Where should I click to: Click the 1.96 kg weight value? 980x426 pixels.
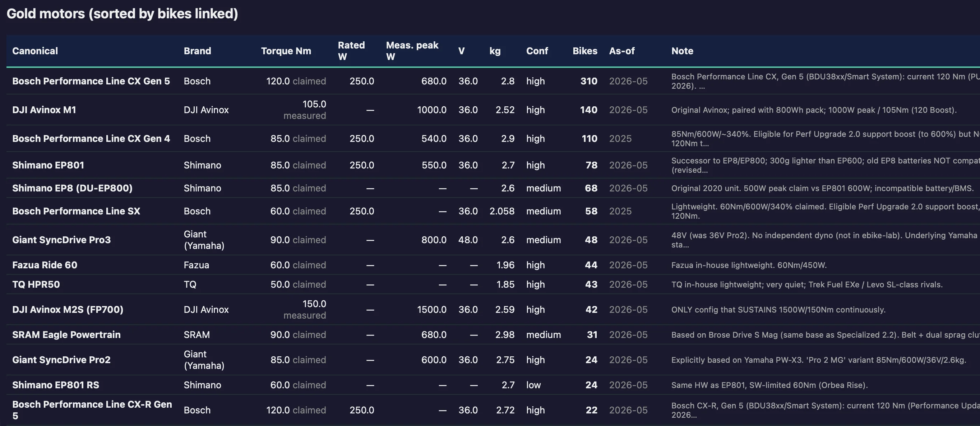point(505,265)
